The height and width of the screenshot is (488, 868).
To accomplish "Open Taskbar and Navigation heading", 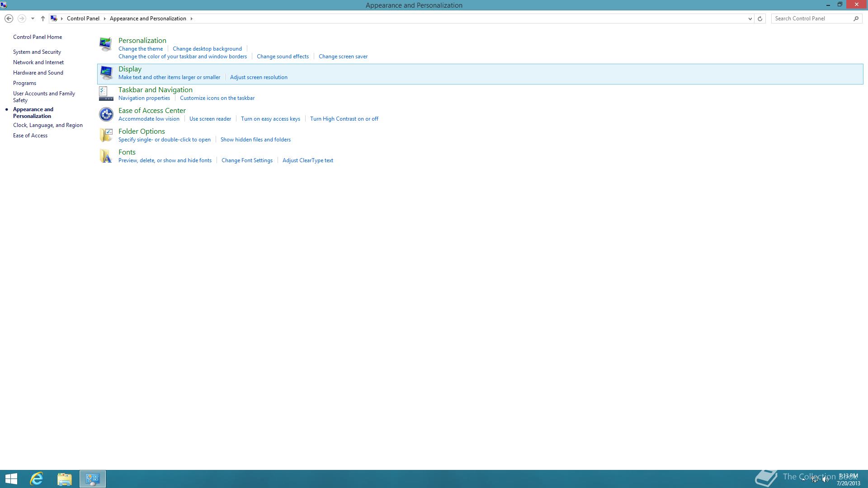I will tap(156, 90).
